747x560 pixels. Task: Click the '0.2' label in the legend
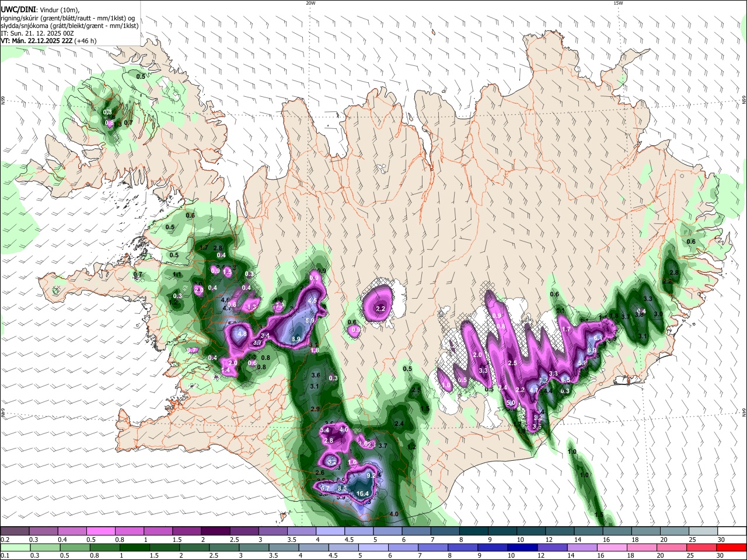point(5,540)
